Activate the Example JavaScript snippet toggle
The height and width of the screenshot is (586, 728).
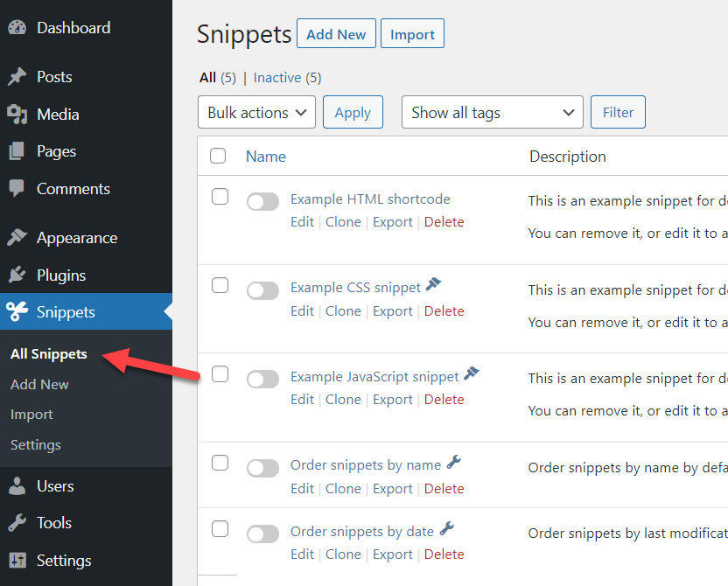pos(262,380)
